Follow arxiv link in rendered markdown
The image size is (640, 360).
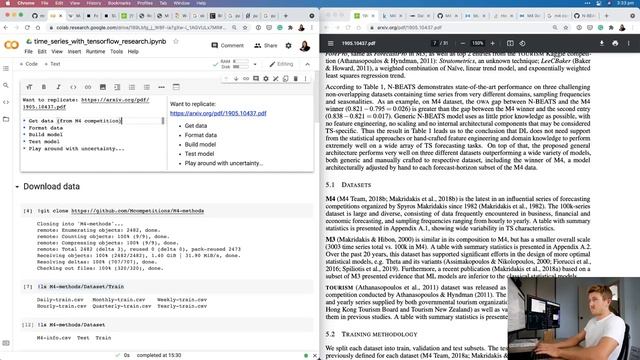click(x=218, y=113)
